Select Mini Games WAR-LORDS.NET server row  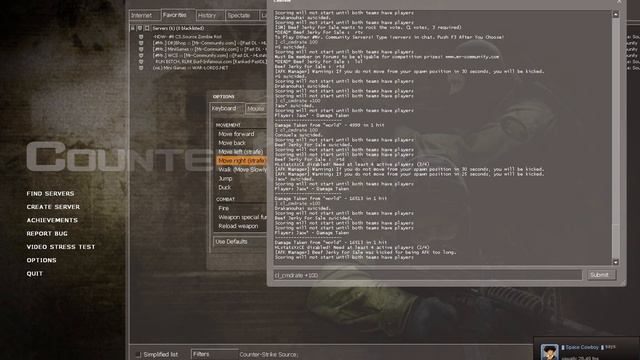coord(199,68)
